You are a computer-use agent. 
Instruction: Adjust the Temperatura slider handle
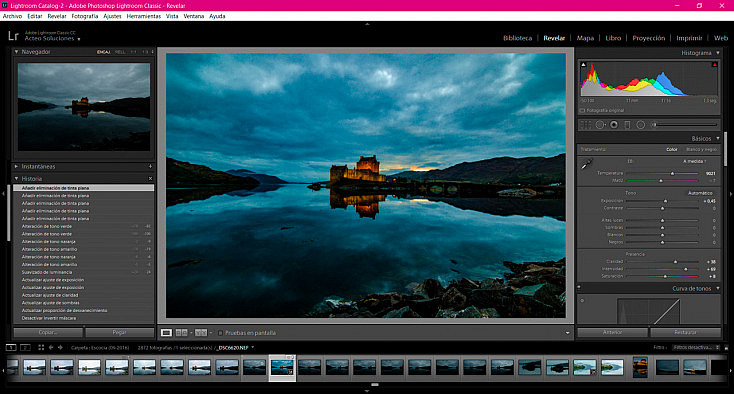pyautogui.click(x=672, y=173)
